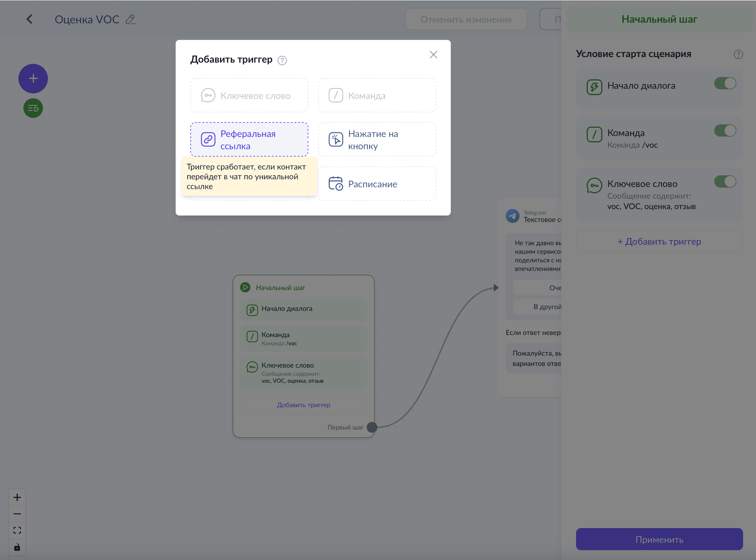Click the flow list view icon
This screenshot has height=560, width=756.
(33, 108)
